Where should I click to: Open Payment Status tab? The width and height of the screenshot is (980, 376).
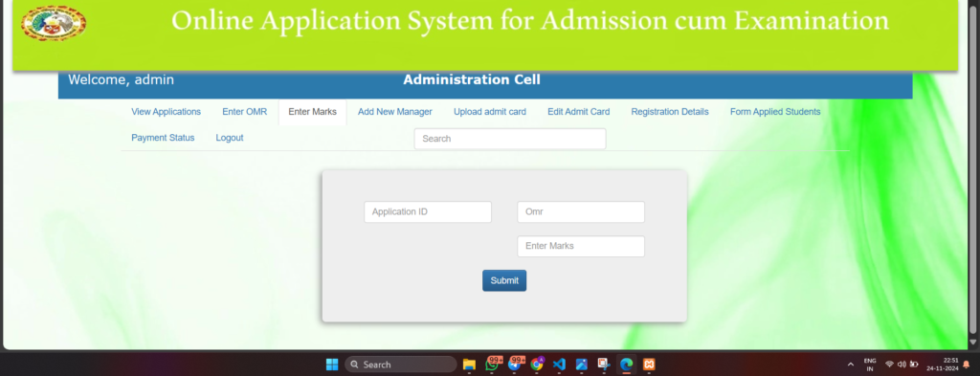coord(163,138)
